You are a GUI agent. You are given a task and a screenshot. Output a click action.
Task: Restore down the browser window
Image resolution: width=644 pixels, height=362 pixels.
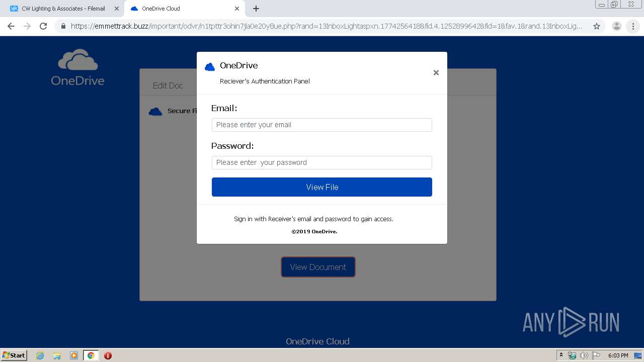614,4
